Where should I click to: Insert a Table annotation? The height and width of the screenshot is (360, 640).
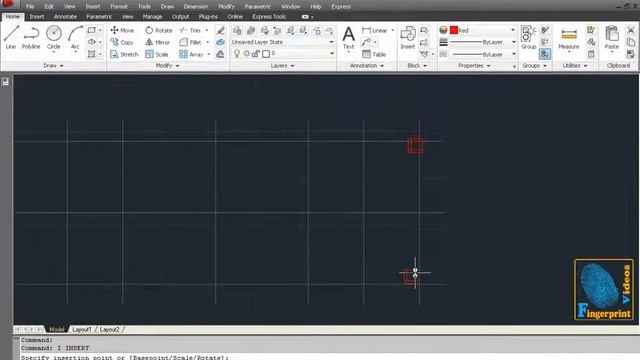pos(374,54)
